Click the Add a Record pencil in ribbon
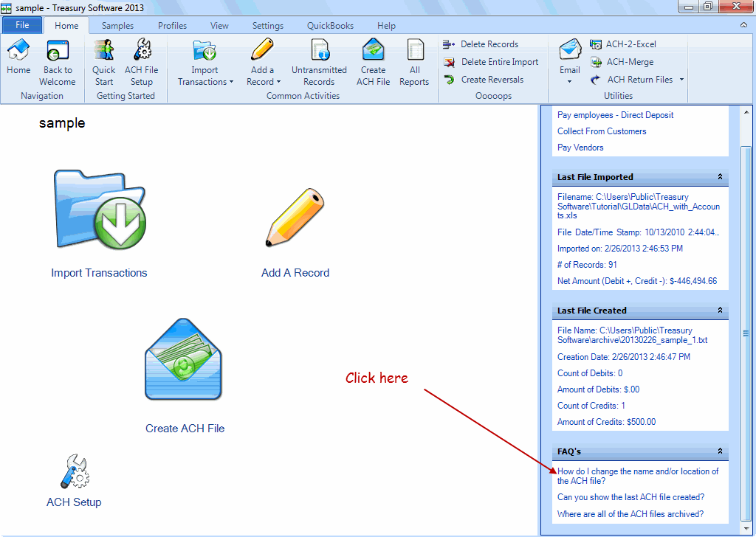Screen dimensions: 756x537 click(262, 50)
